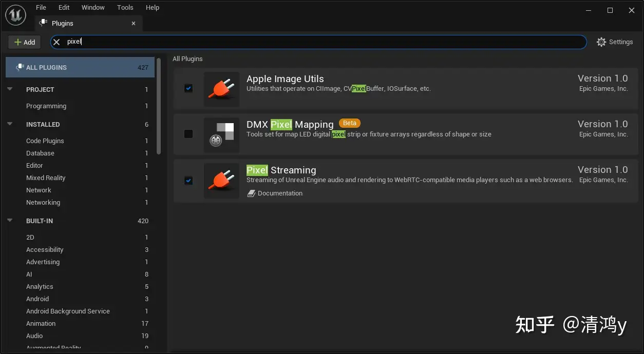Click the Apple Image Utils plug icon
The height and width of the screenshot is (354, 644).
click(221, 89)
